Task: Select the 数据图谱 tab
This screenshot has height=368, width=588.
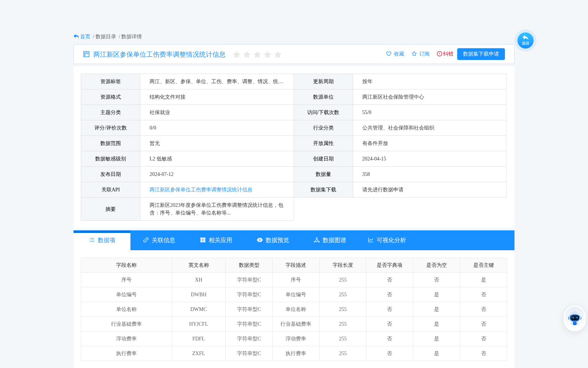Action: (x=330, y=240)
